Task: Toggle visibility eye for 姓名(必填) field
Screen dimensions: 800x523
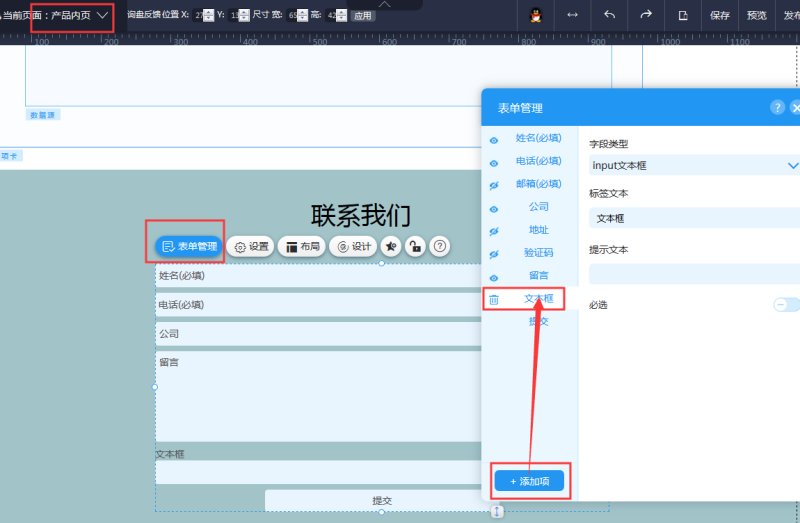Action: click(x=493, y=140)
